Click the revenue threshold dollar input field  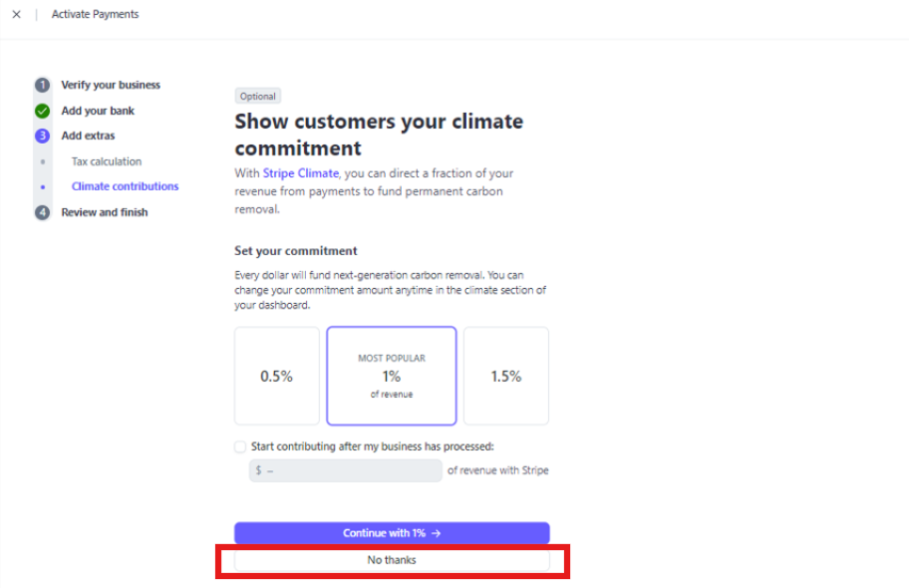tap(346, 470)
